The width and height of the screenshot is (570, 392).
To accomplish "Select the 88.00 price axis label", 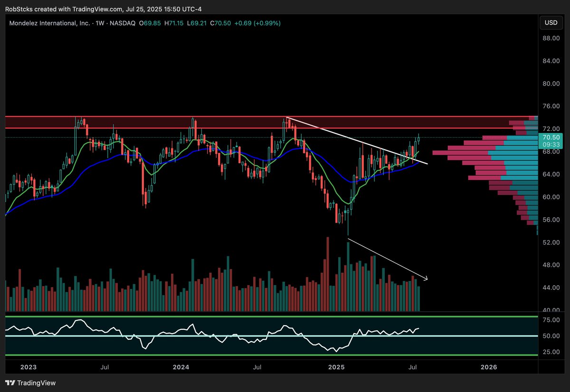I will point(551,38).
